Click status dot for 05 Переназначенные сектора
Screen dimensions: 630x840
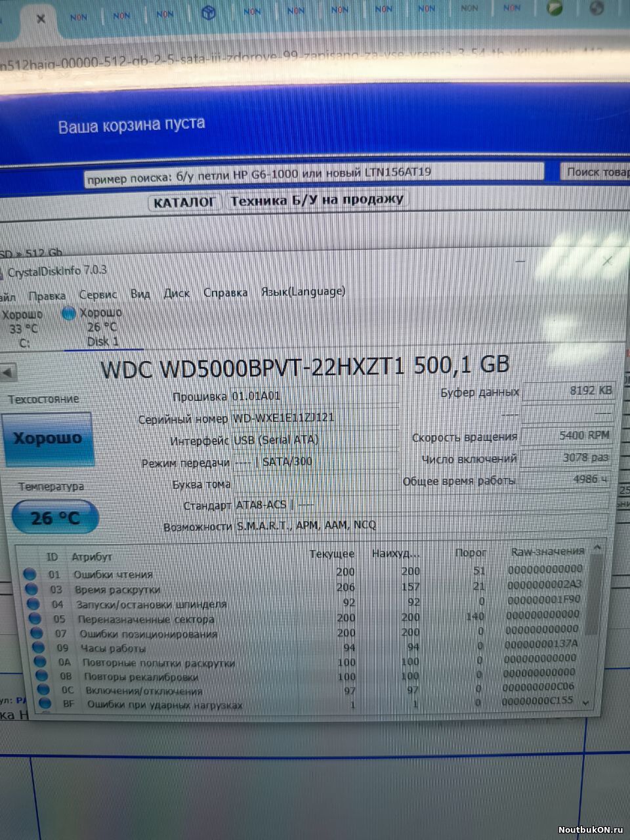pos(34,619)
